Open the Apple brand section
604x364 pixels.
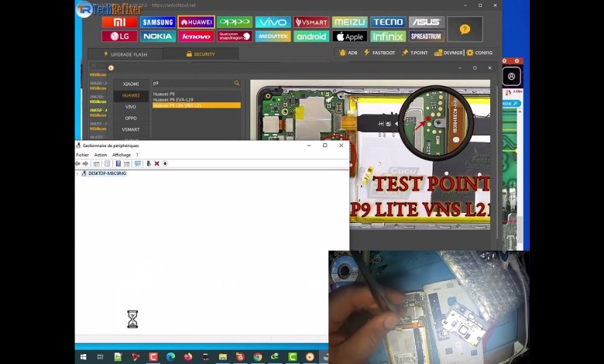click(350, 36)
